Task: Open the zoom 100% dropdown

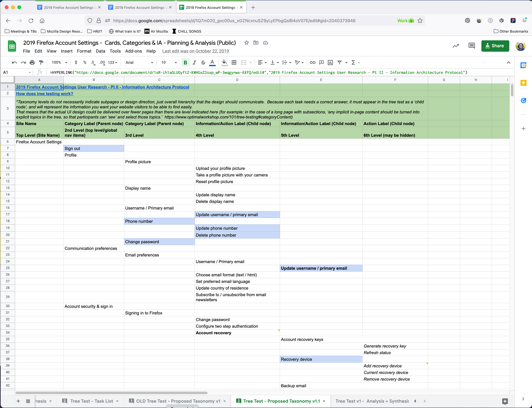Action: (59, 62)
